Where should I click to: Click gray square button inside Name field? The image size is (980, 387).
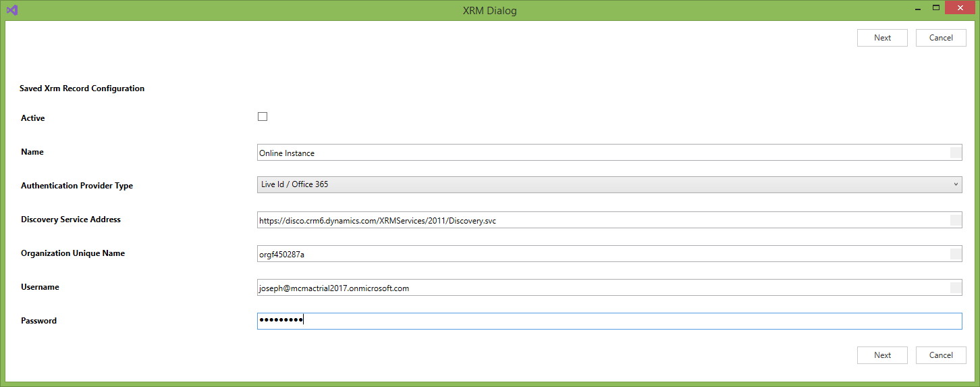click(x=955, y=153)
